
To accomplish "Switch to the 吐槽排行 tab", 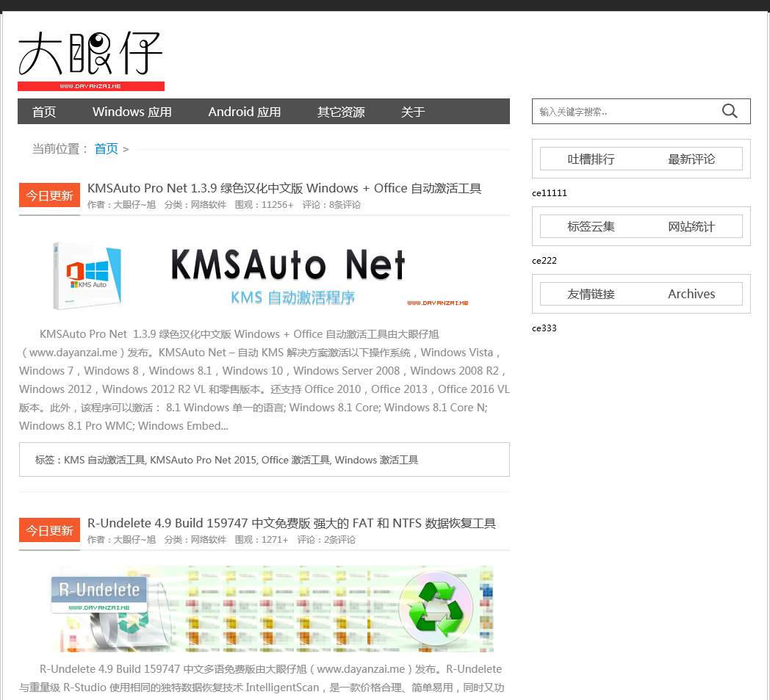I will pyautogui.click(x=591, y=159).
